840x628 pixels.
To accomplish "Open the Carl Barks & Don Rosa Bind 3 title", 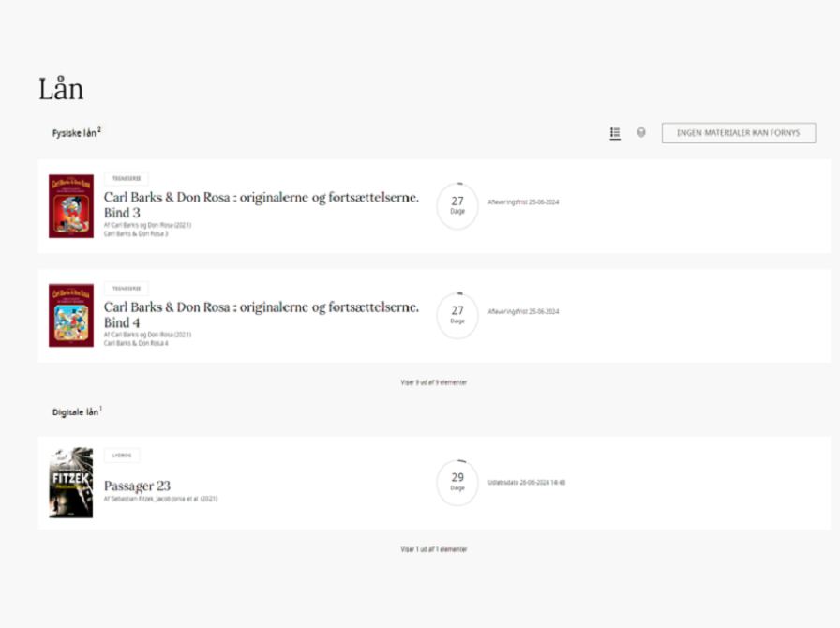I will (x=261, y=204).
